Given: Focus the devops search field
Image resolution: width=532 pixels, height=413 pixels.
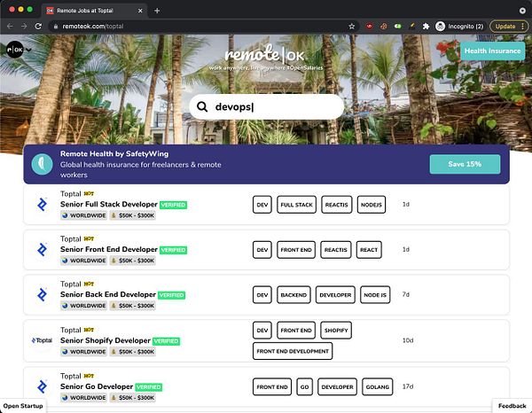Looking at the screenshot, I should [x=266, y=107].
